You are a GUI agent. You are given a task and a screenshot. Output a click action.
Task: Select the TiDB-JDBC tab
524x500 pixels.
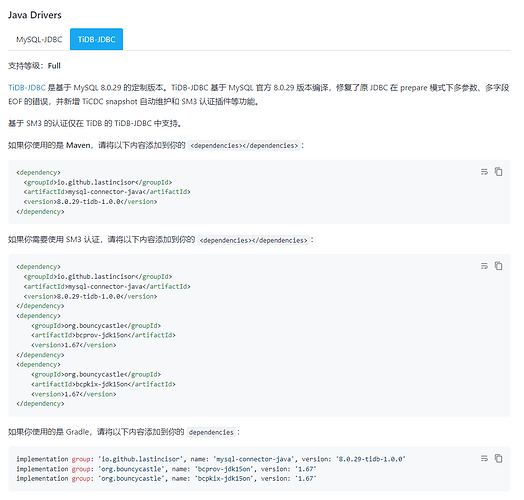[97, 39]
